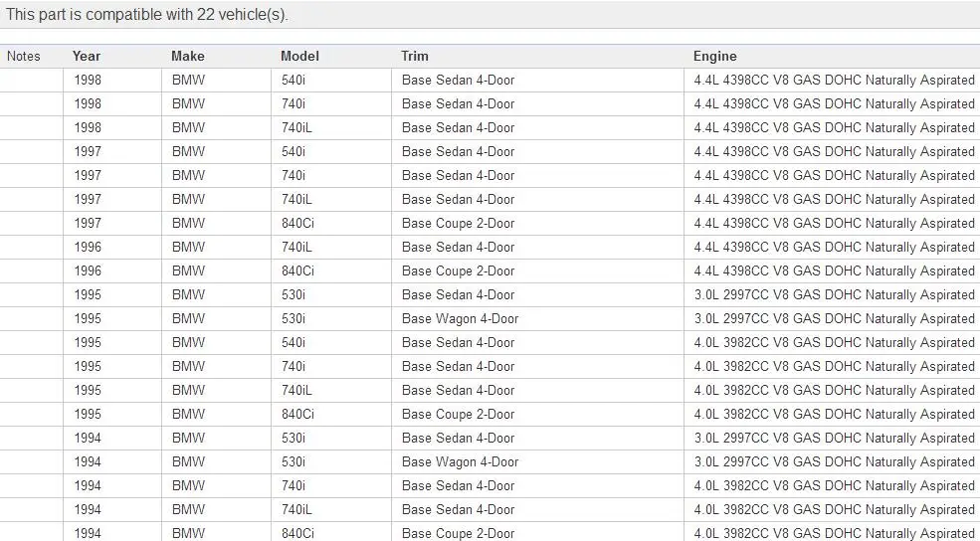This screenshot has width=980, height=541.
Task: Click year 1994 in the 840Ci row
Action: click(88, 533)
